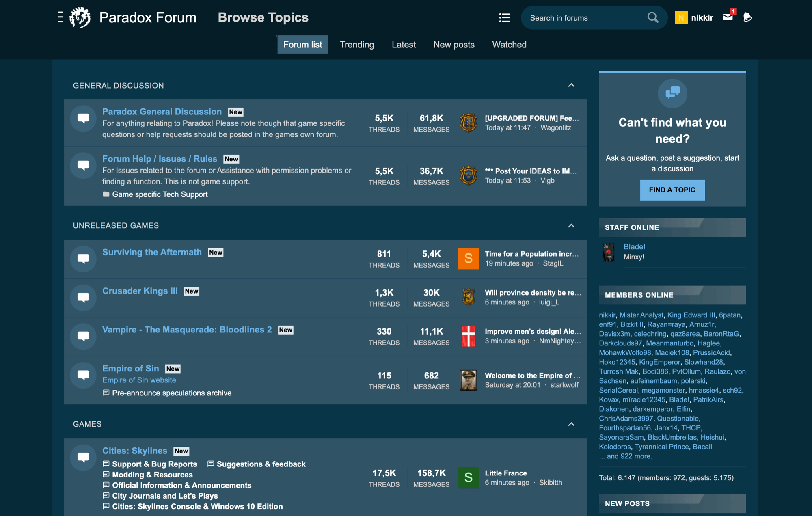Collapse the UNRELEASED GAMES section
812x516 pixels.
tap(571, 226)
